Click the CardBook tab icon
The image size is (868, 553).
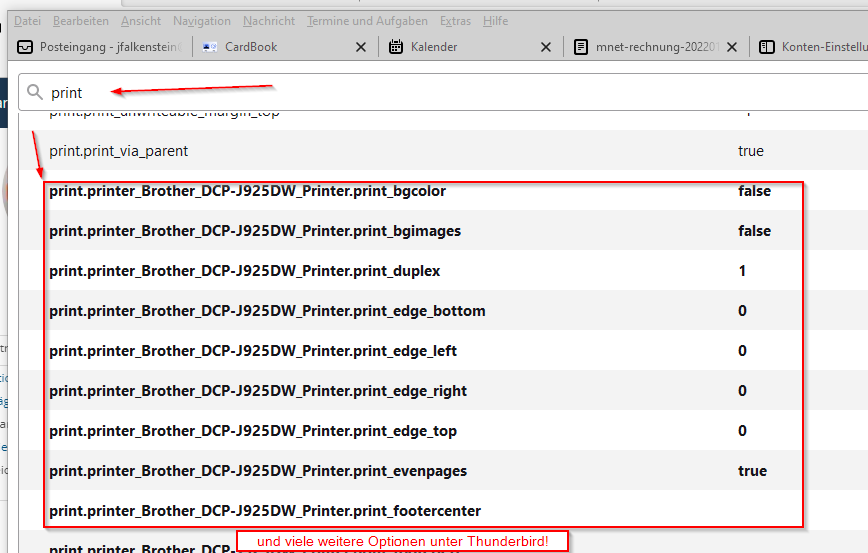point(210,47)
